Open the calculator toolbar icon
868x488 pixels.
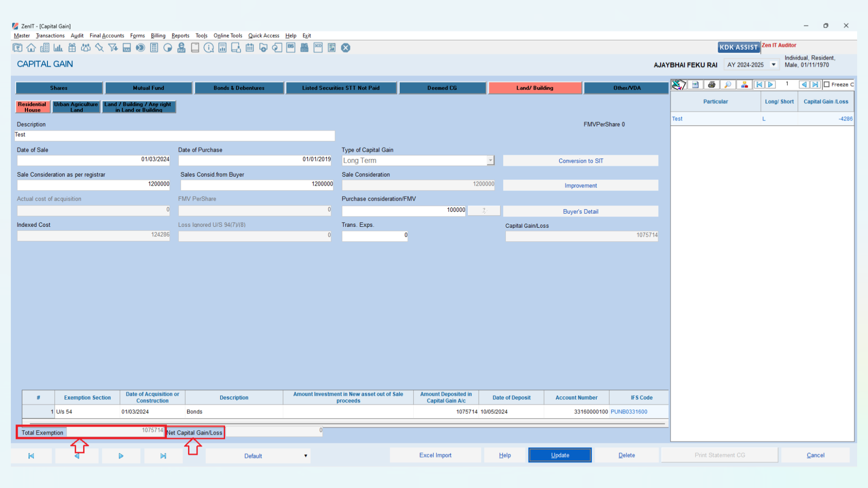pyautogui.click(x=154, y=47)
